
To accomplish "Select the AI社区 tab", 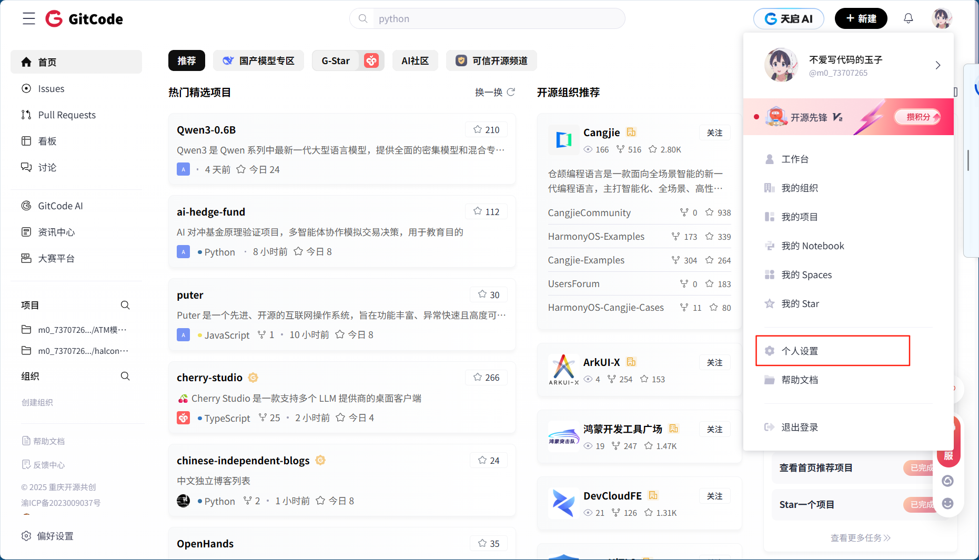I will pyautogui.click(x=415, y=60).
